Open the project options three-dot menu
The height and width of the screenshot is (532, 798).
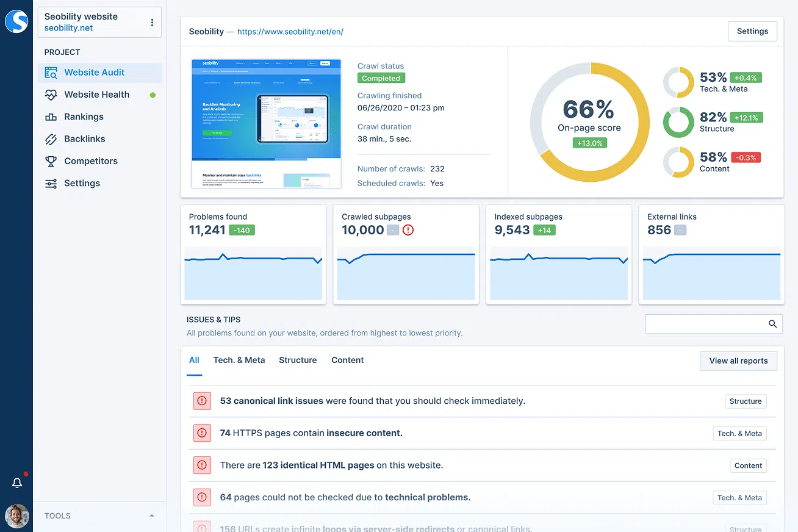(152, 21)
